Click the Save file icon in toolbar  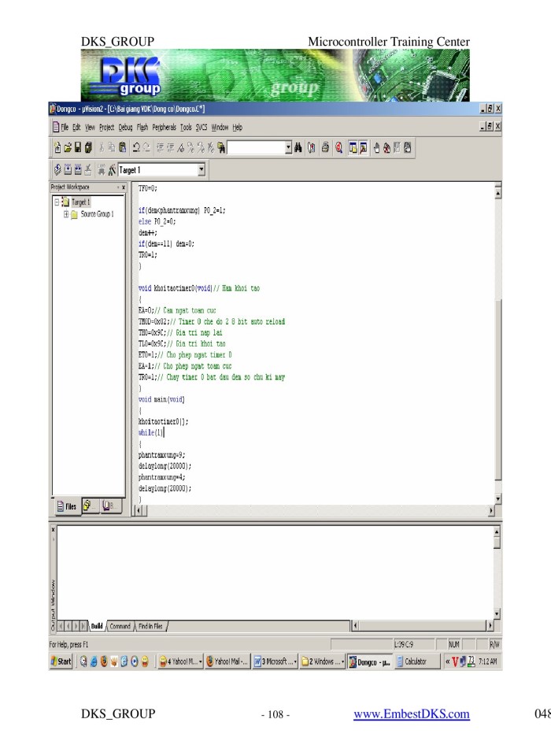tap(77, 147)
